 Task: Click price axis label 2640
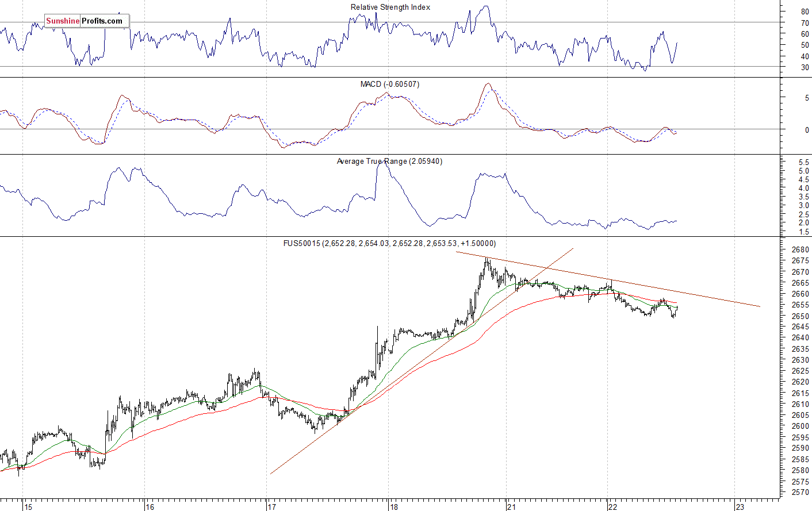pyautogui.click(x=800, y=338)
